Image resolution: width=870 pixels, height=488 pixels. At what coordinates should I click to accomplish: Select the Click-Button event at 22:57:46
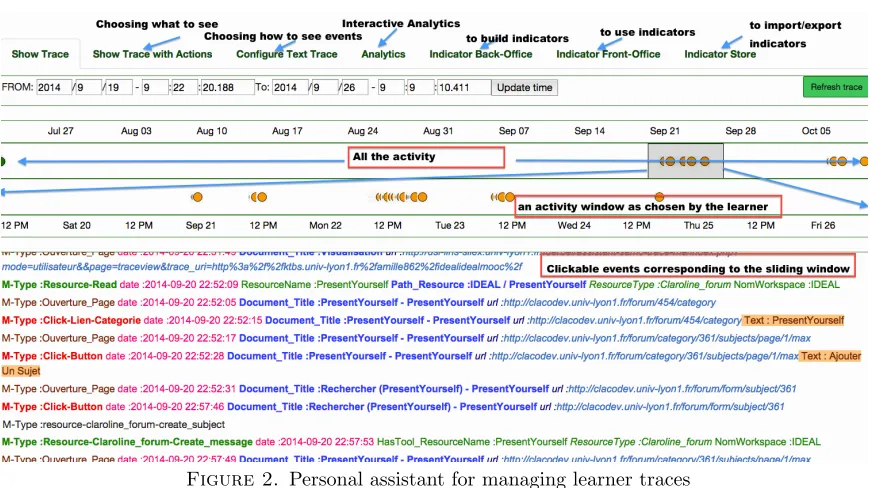point(393,407)
